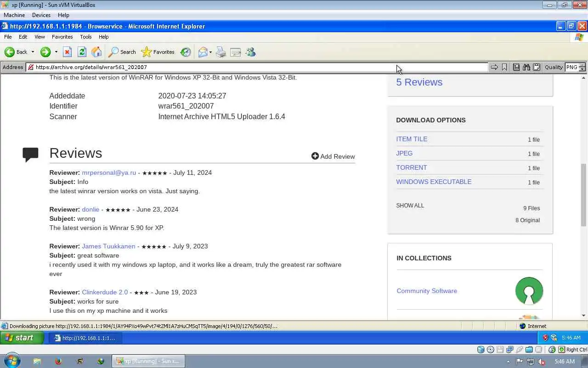The width and height of the screenshot is (588, 368).
Task: Open the History clock icon
Action: 186,52
